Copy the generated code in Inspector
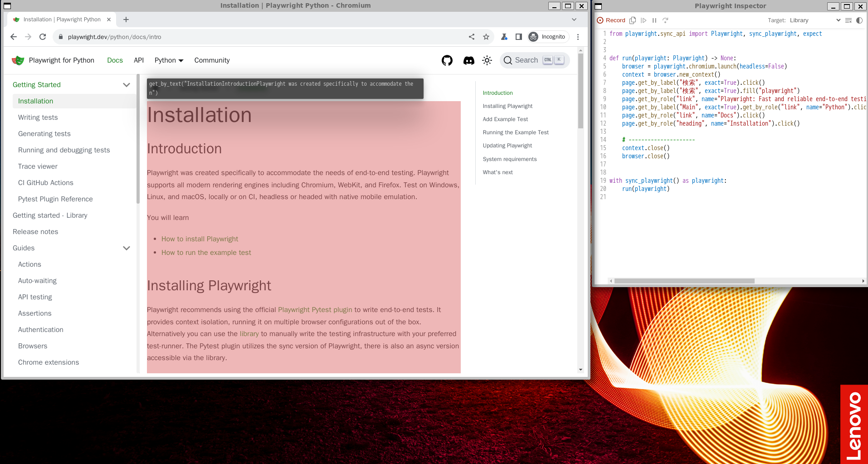Image resolution: width=868 pixels, height=464 pixels. coord(633,20)
